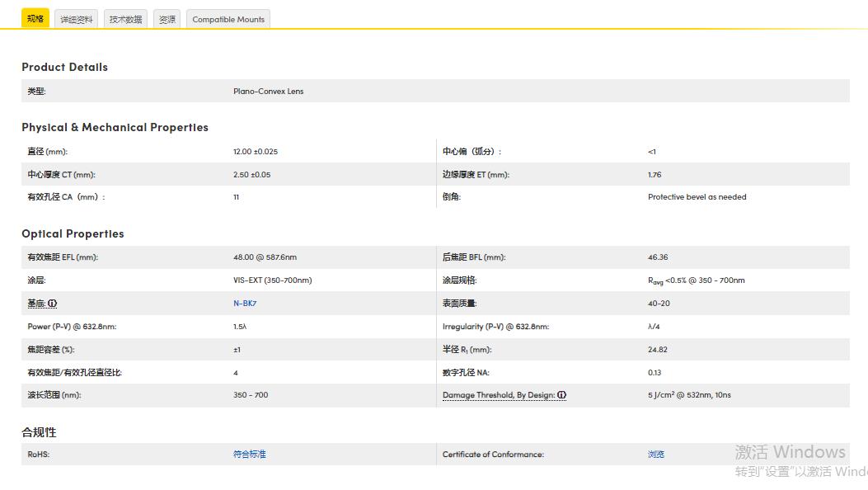Open the 规格 tab
This screenshot has width=868, height=490.
tap(35, 18)
